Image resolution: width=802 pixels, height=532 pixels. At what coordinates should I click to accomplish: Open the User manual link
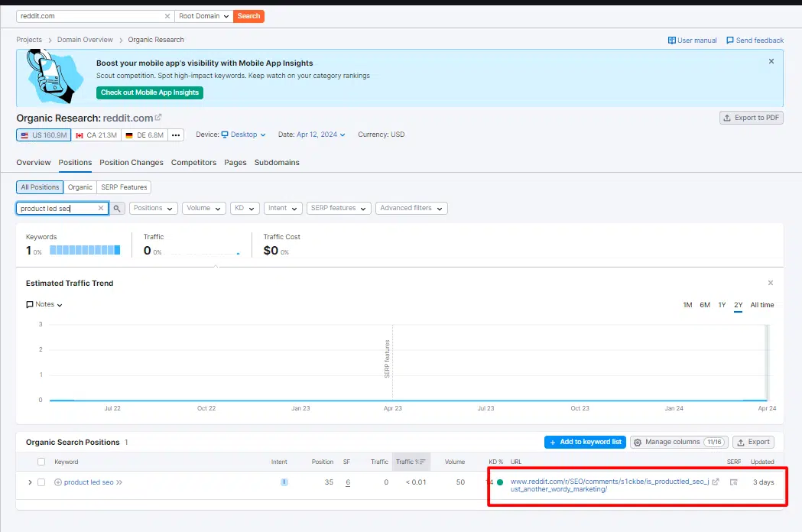(692, 41)
